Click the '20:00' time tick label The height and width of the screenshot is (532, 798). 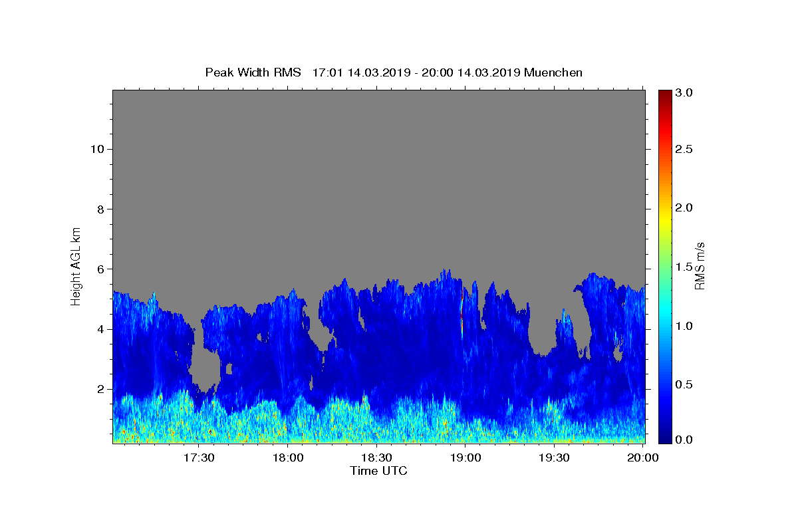(x=644, y=458)
